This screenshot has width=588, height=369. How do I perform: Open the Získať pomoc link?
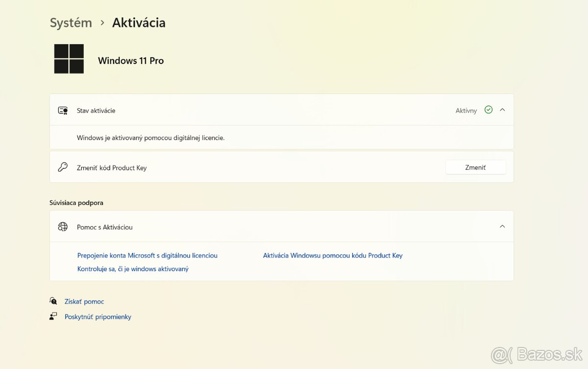pyautogui.click(x=84, y=301)
